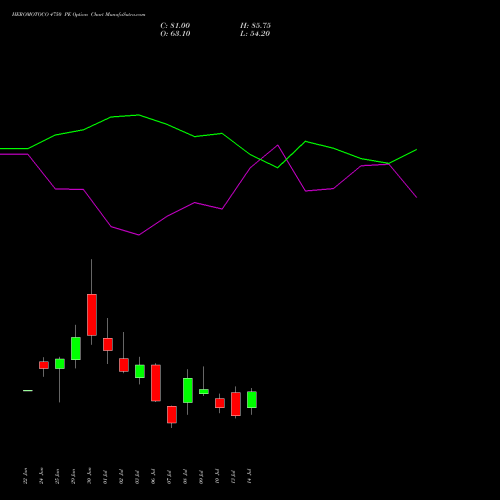Click the '25 Jun' date label
Viewport: 500px width, 500px height.
coord(57,476)
